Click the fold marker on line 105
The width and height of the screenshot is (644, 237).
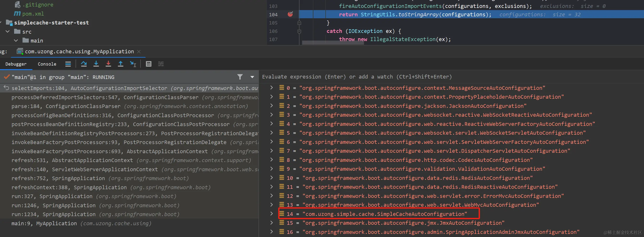(299, 23)
